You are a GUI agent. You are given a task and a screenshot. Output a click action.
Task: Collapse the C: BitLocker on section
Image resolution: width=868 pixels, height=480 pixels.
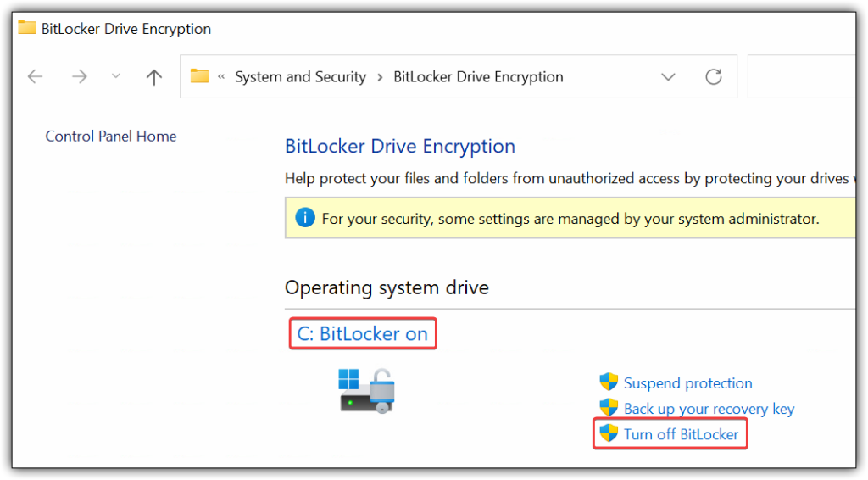point(363,334)
